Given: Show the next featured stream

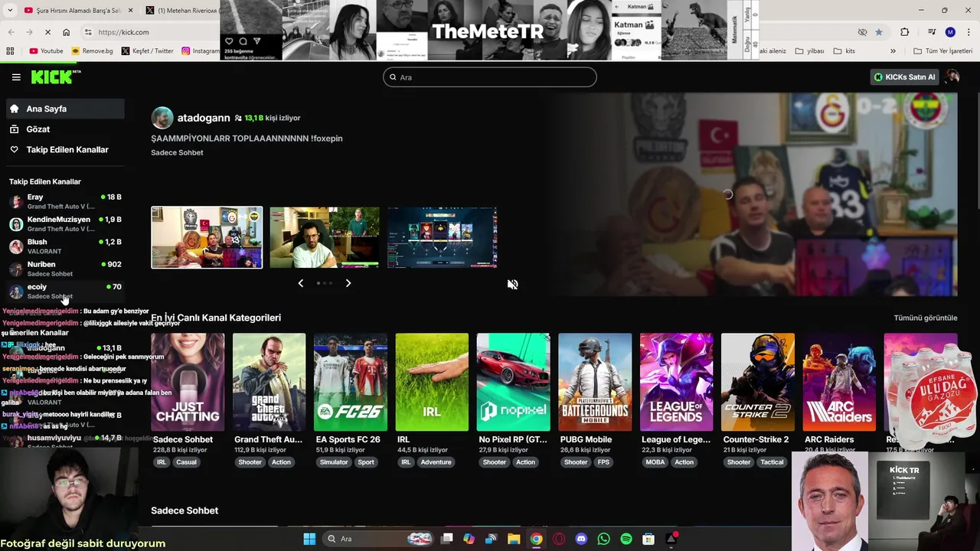Looking at the screenshot, I should pyautogui.click(x=348, y=283).
